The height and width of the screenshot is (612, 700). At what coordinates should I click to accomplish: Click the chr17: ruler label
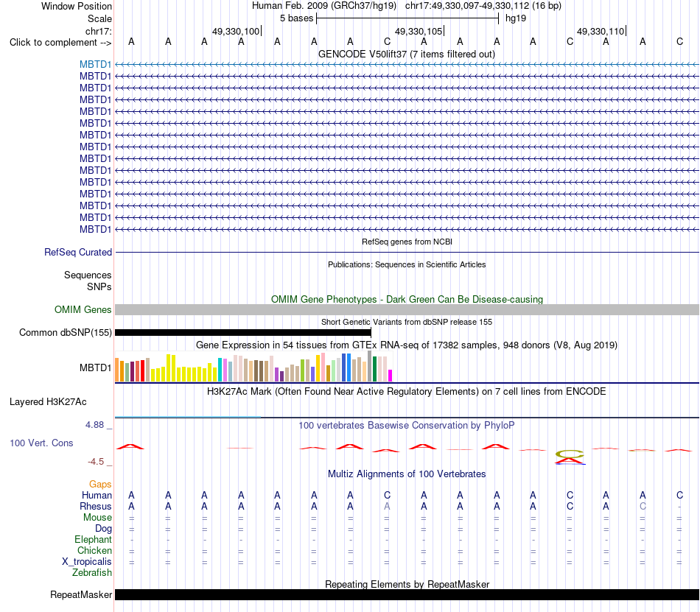(98, 31)
